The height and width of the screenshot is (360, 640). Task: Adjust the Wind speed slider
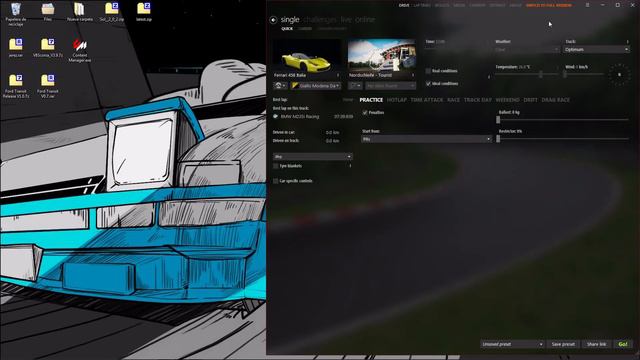click(584, 75)
